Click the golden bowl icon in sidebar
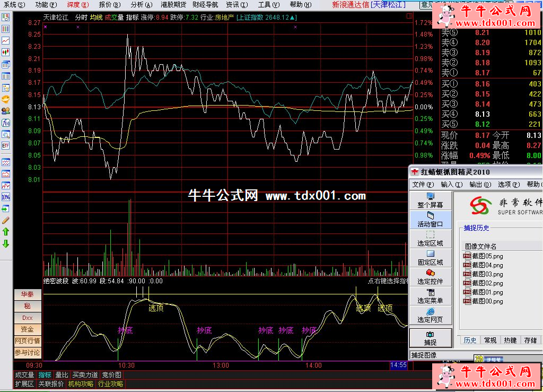This screenshot has height=392, width=543. tap(5, 99)
